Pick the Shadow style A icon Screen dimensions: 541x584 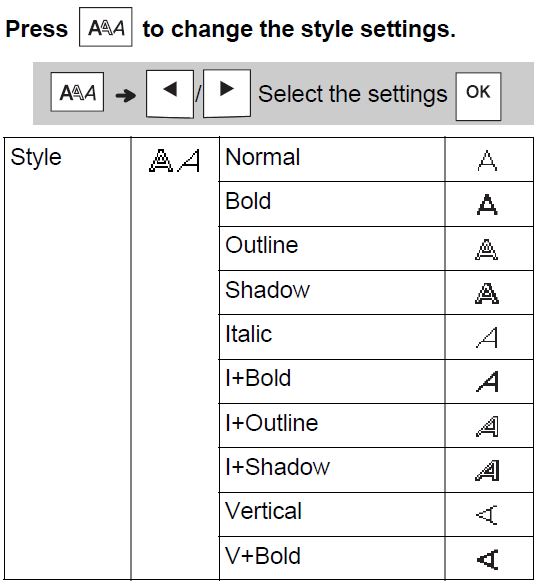(x=487, y=293)
